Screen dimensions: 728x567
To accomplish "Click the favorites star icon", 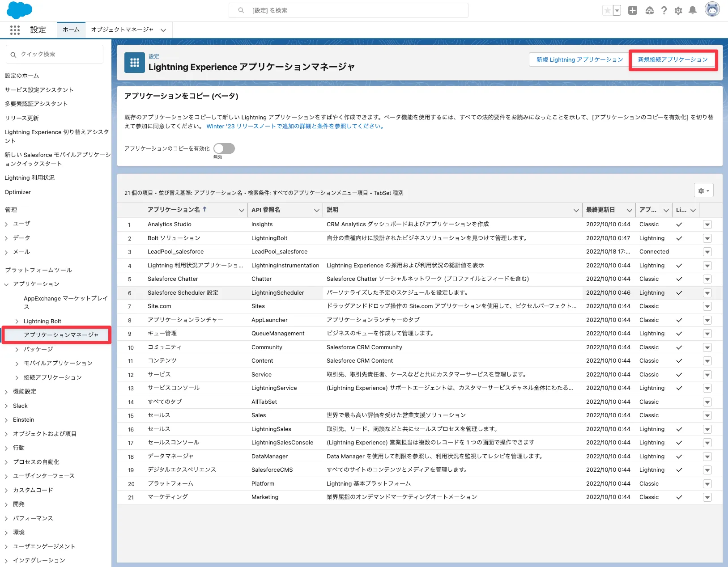I will (607, 10).
